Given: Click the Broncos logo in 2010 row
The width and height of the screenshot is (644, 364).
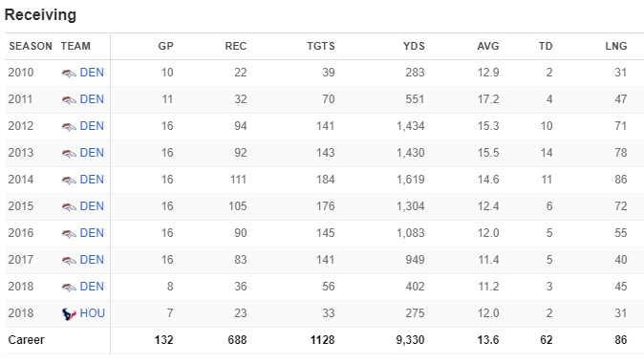Looking at the screenshot, I should click(69, 74).
